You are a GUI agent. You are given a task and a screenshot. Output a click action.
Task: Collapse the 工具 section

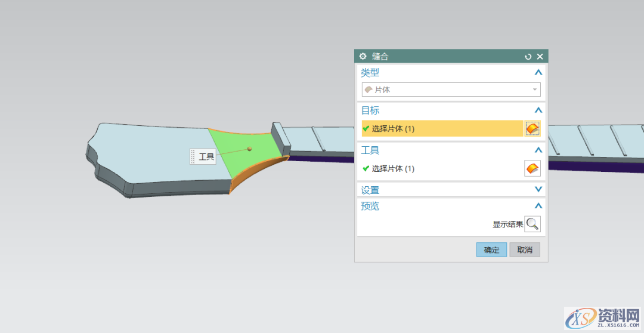coord(538,150)
